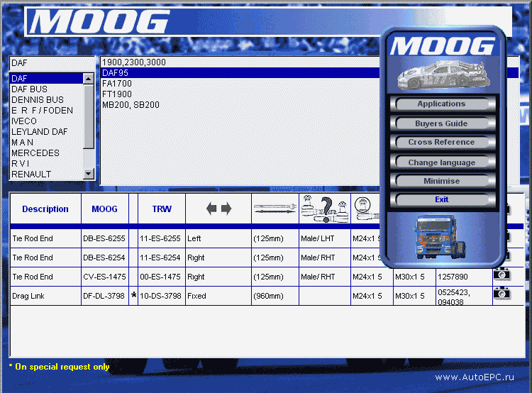Screen dimensions: 532x393
Task: Select model 1900,2300,3000
Action: pos(240,62)
